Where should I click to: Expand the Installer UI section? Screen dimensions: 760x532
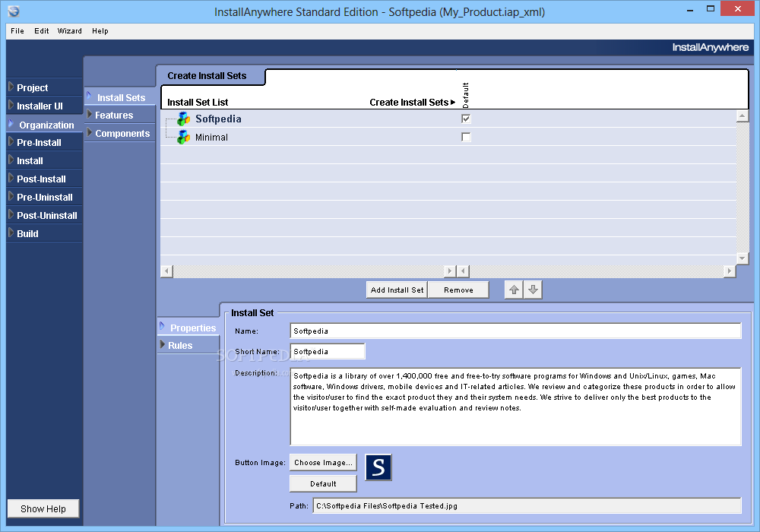(45, 106)
